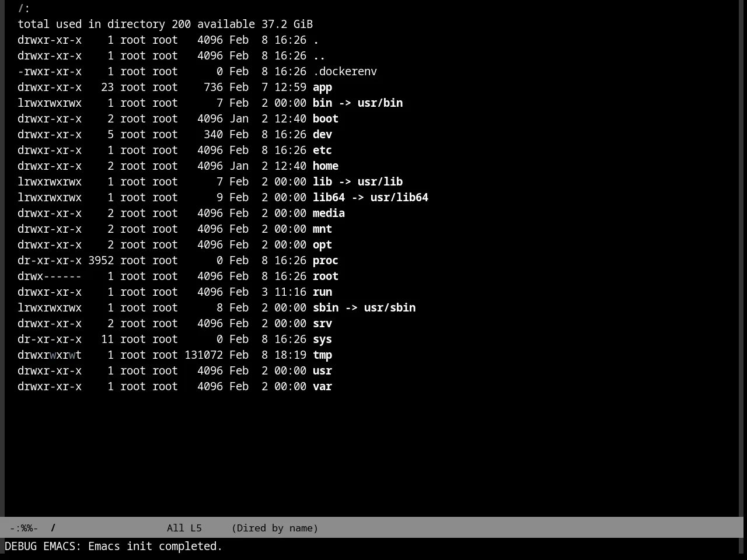Screen dimensions: 747x560
Task: Click the 11:16 timestamp of run
Action: (290, 292)
